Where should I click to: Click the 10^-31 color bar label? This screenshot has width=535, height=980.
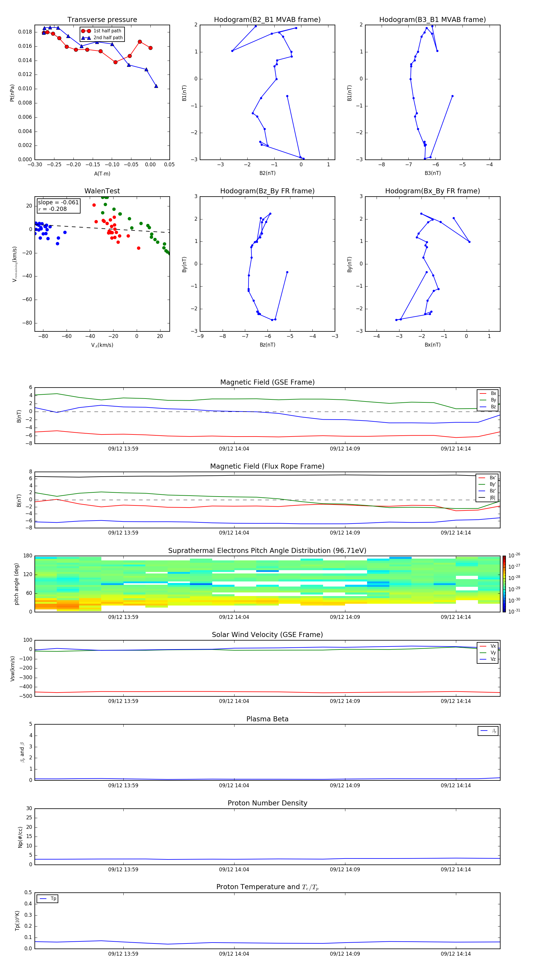514,611
